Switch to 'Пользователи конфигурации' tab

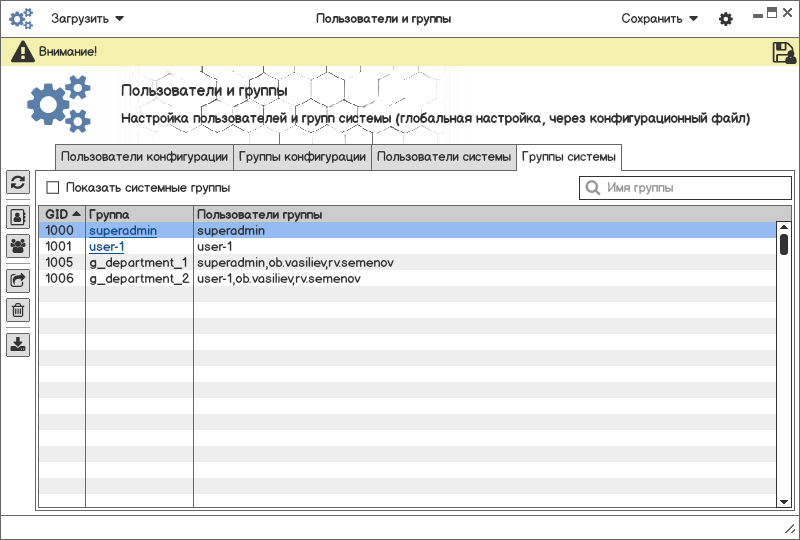tap(144, 157)
